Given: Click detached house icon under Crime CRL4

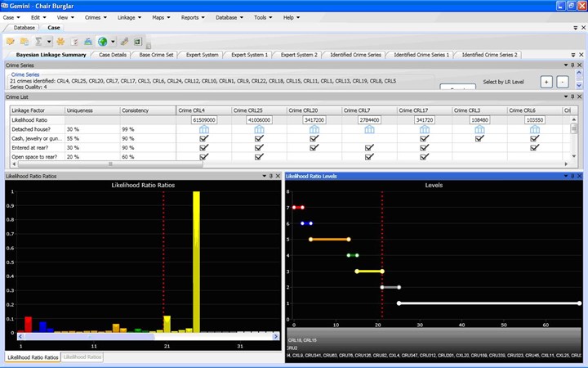Looking at the screenshot, I should (203, 129).
